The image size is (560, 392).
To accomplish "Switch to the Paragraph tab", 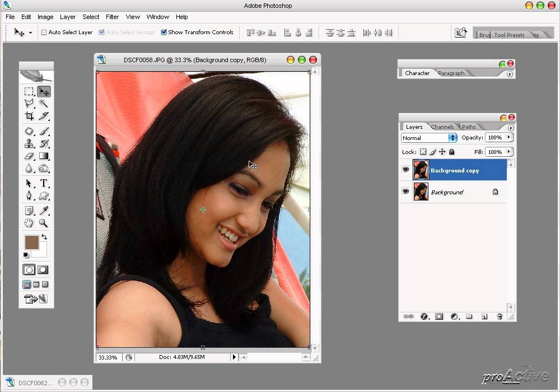I will click(x=451, y=73).
